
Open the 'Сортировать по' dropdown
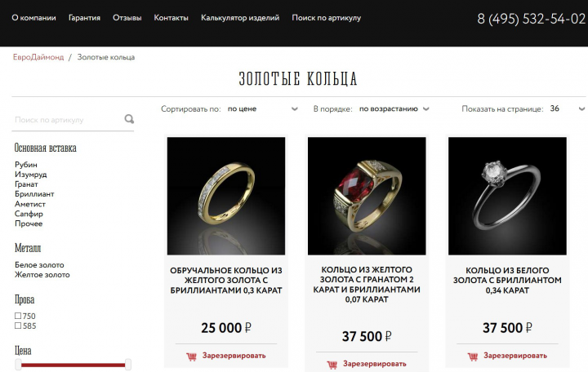[262, 109]
